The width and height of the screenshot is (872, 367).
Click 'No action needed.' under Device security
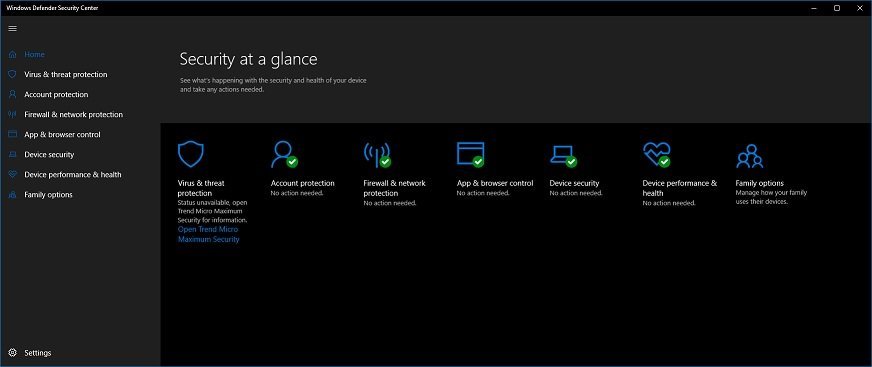(576, 193)
